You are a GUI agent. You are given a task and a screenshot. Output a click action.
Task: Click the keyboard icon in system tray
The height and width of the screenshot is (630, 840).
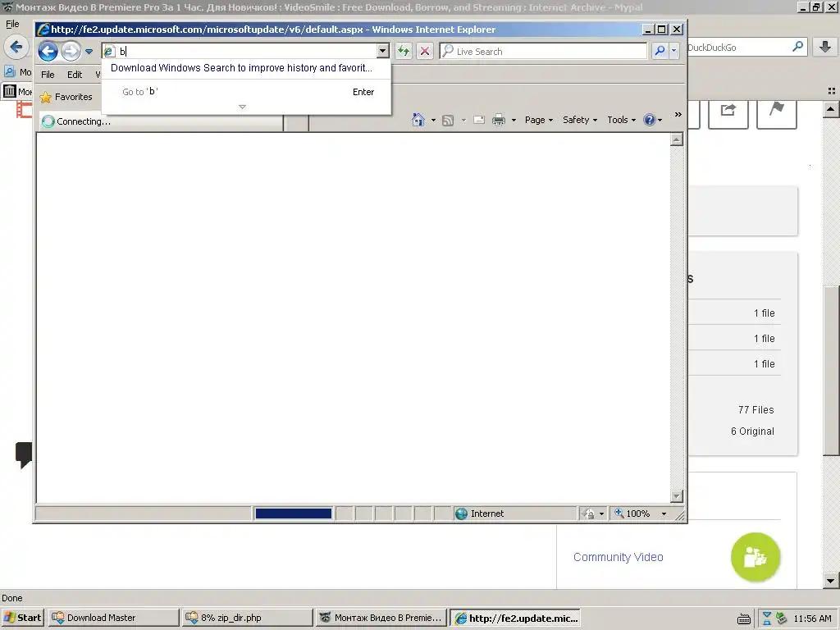pos(744,619)
